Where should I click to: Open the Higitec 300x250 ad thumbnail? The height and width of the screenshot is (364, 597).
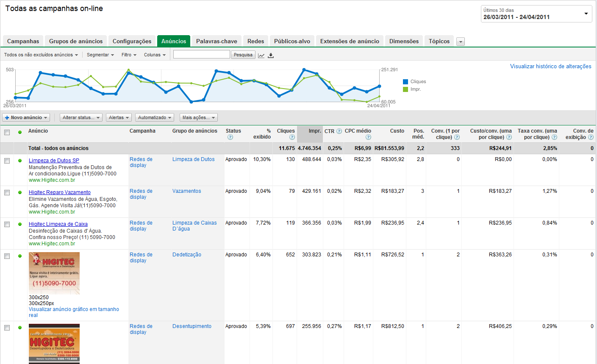click(54, 273)
